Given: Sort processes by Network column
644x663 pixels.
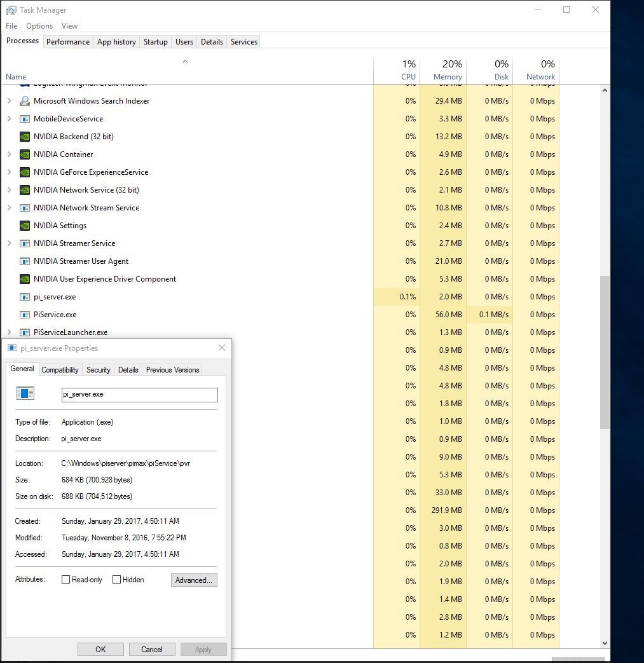Looking at the screenshot, I should [x=536, y=70].
